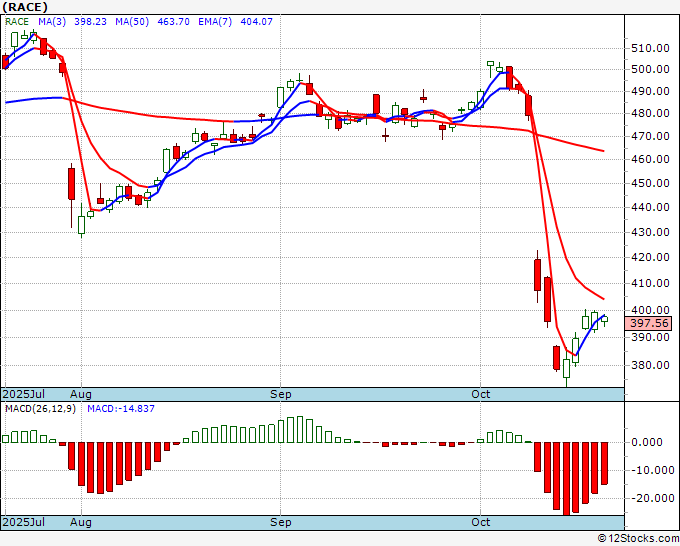Click the MACD:-14.837 value readout

[x=121, y=409]
